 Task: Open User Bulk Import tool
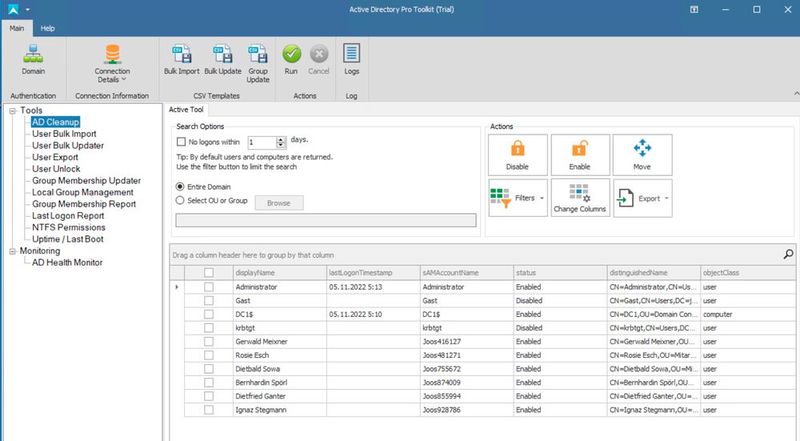(64, 134)
